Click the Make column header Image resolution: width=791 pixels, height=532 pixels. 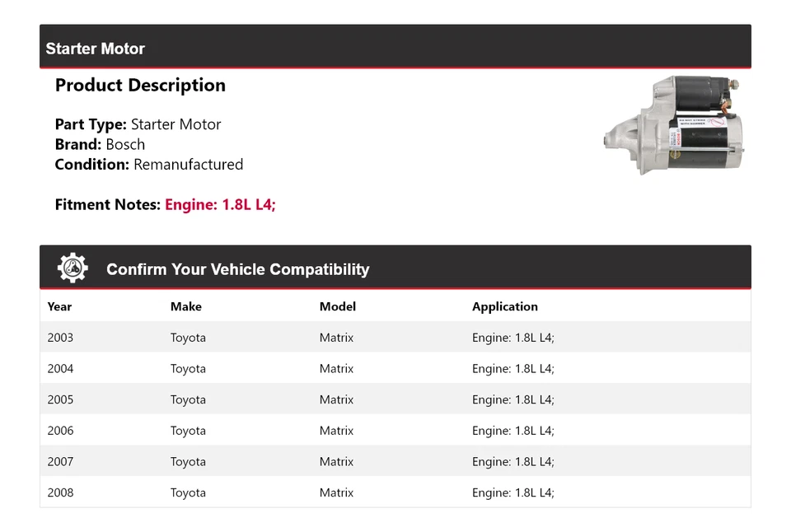tap(185, 306)
